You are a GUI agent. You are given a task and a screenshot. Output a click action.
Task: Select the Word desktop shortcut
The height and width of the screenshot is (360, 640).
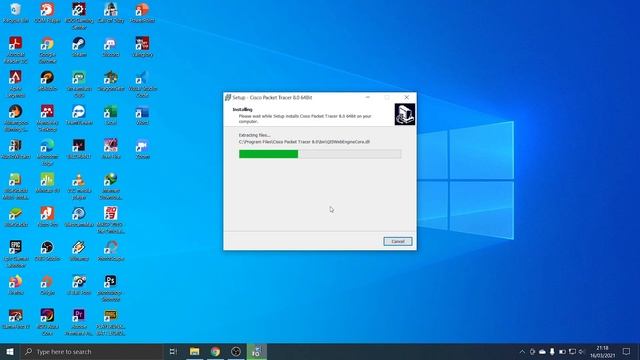click(142, 115)
